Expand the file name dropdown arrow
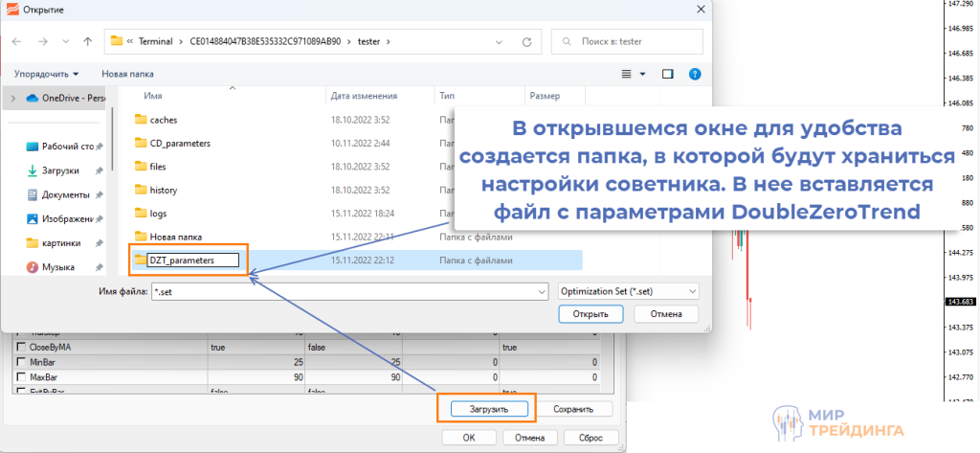Viewport: 980px width, 453px height. [x=542, y=291]
